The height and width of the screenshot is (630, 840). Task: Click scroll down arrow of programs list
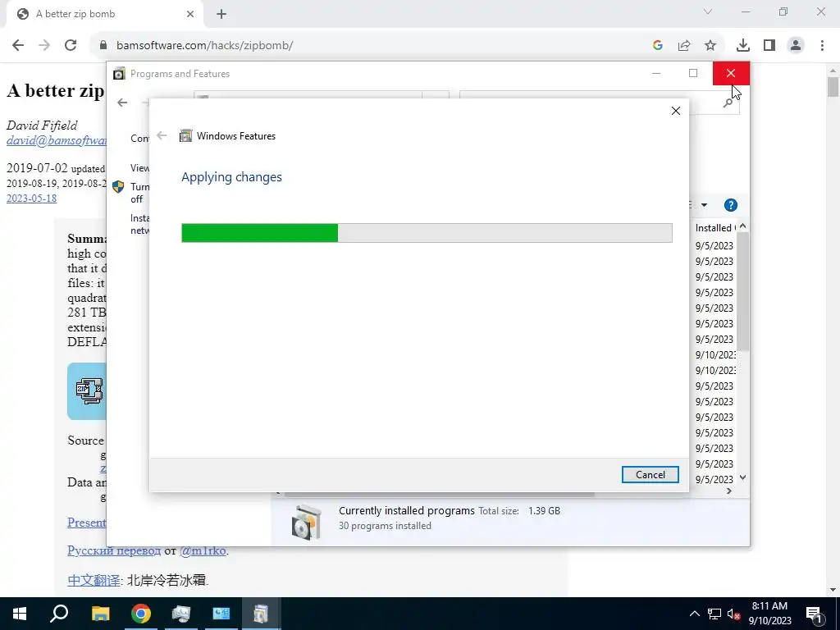tap(742, 477)
